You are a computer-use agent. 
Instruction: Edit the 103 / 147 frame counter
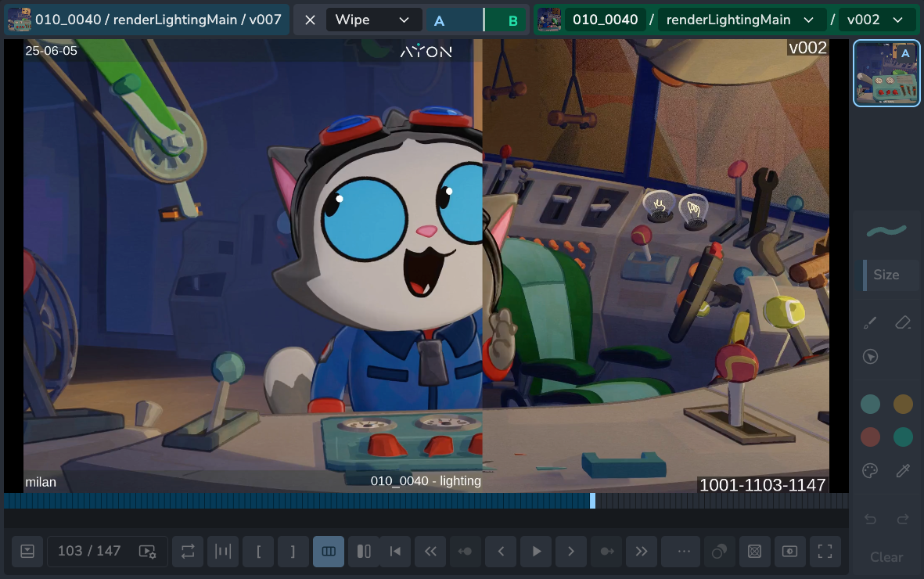[x=89, y=551]
